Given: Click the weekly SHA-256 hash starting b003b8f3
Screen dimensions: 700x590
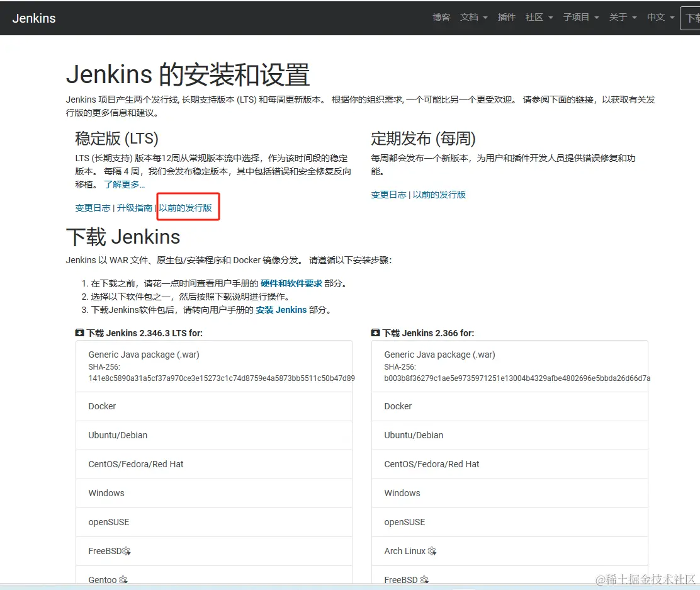Looking at the screenshot, I should coord(517,378).
